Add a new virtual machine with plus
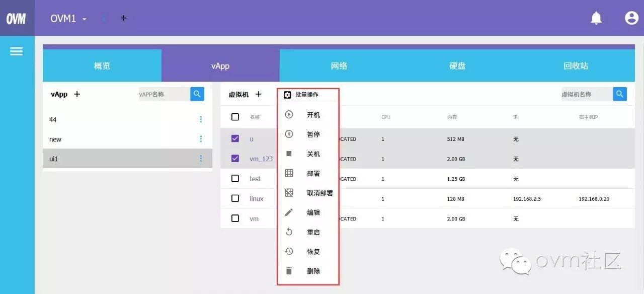The height and width of the screenshot is (294, 644). (258, 94)
